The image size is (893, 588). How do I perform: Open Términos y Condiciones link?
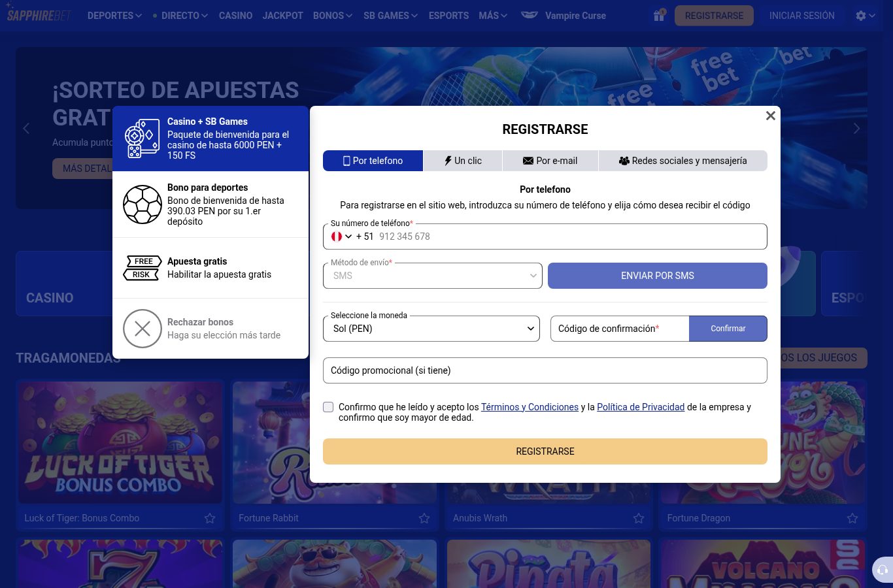pos(530,407)
